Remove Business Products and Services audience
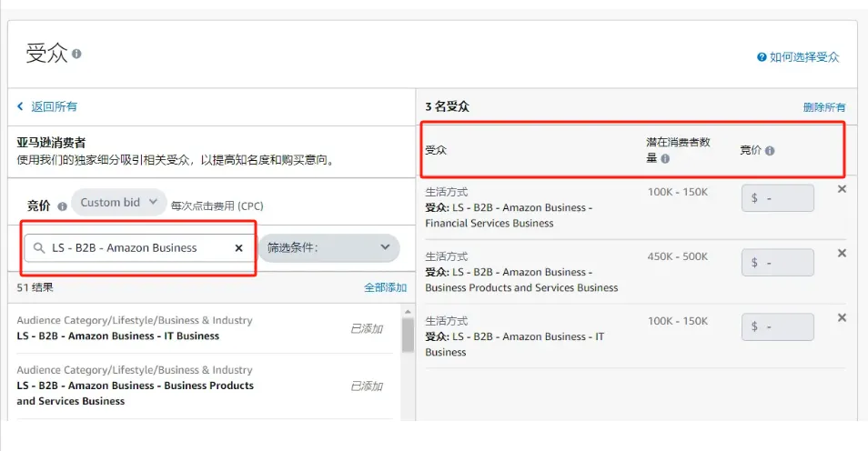This screenshot has height=451, width=868. (x=842, y=254)
